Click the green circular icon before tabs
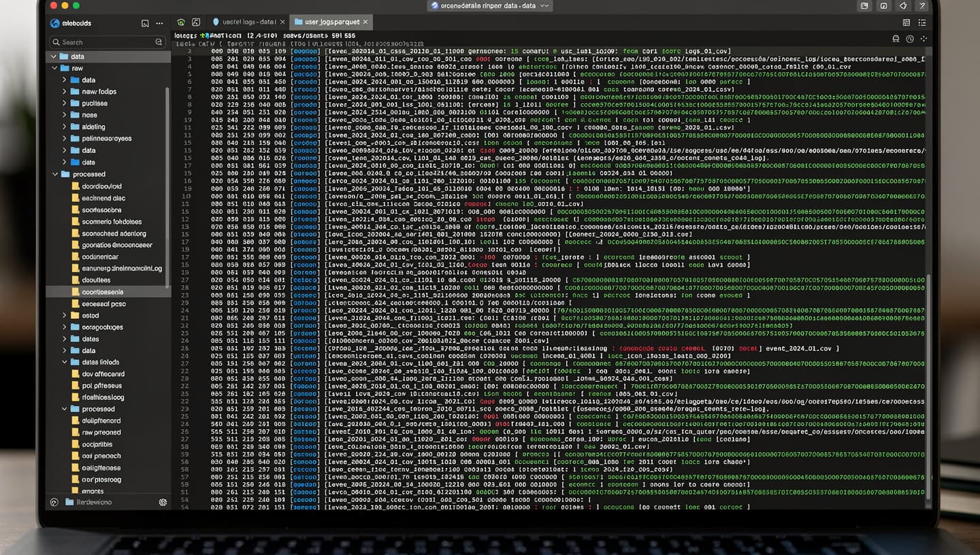 [x=181, y=22]
